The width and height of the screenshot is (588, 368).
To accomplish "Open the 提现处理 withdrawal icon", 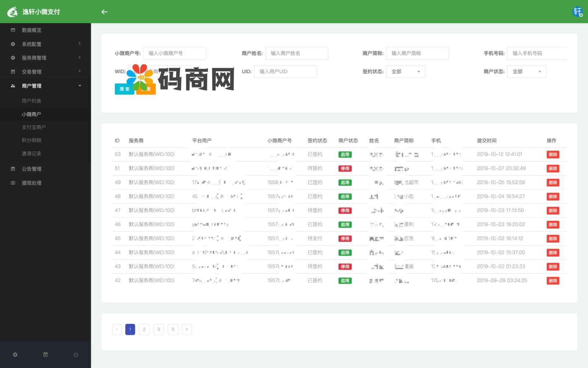I will (13, 183).
